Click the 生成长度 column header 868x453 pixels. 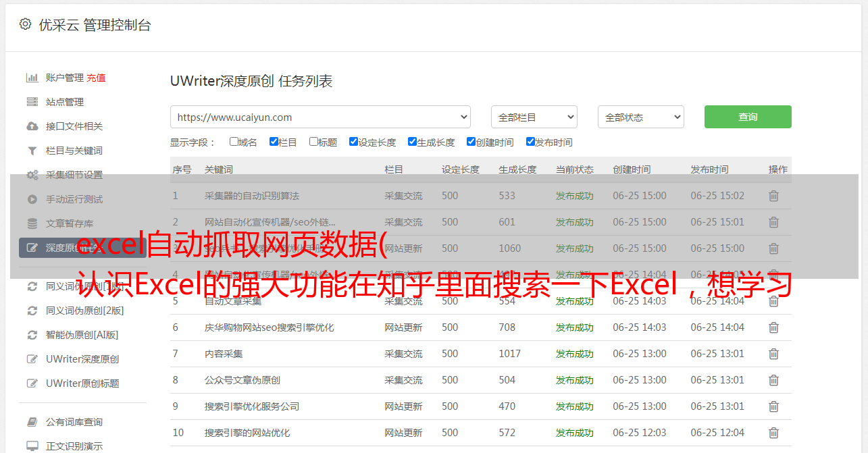tap(517, 169)
